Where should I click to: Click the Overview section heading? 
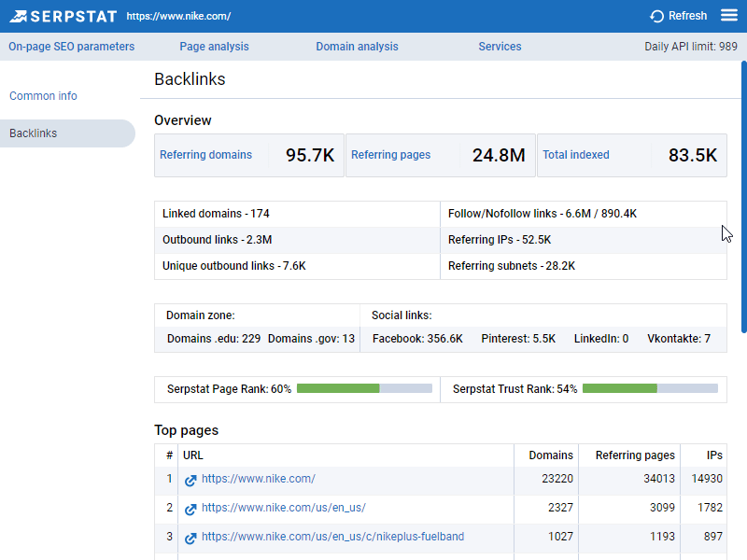coord(183,120)
